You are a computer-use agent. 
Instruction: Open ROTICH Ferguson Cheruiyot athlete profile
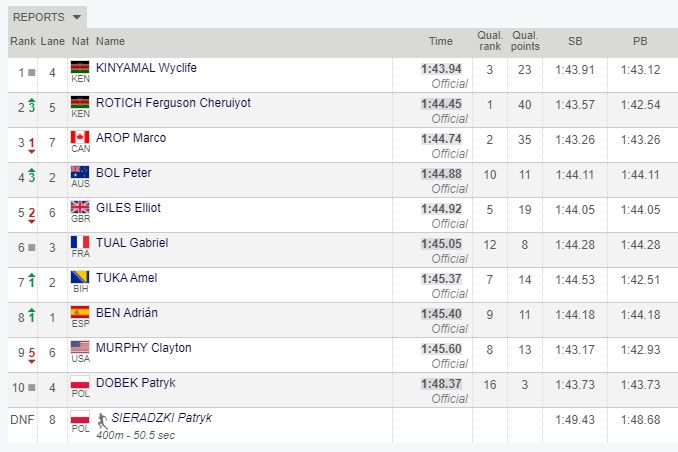(173, 103)
